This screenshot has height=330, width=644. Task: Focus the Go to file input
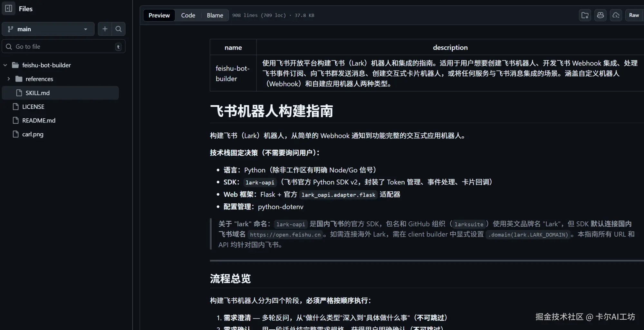pos(63,46)
